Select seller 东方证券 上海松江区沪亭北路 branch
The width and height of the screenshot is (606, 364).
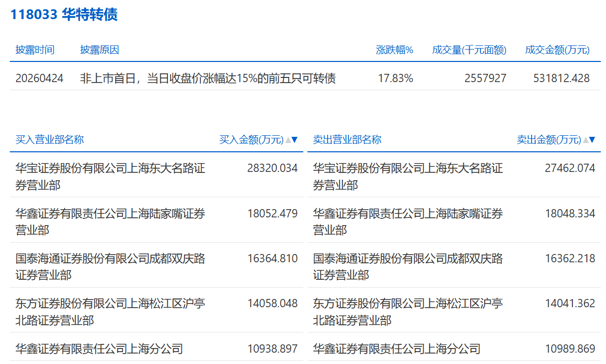(408, 312)
